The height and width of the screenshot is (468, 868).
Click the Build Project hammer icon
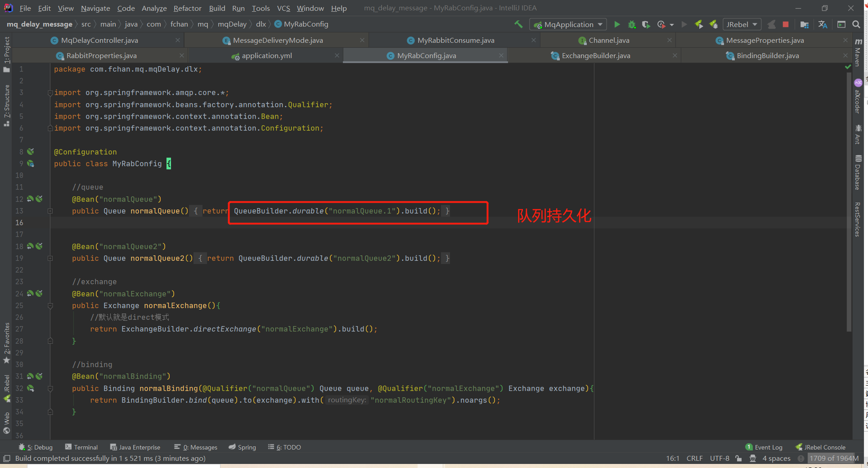point(518,24)
